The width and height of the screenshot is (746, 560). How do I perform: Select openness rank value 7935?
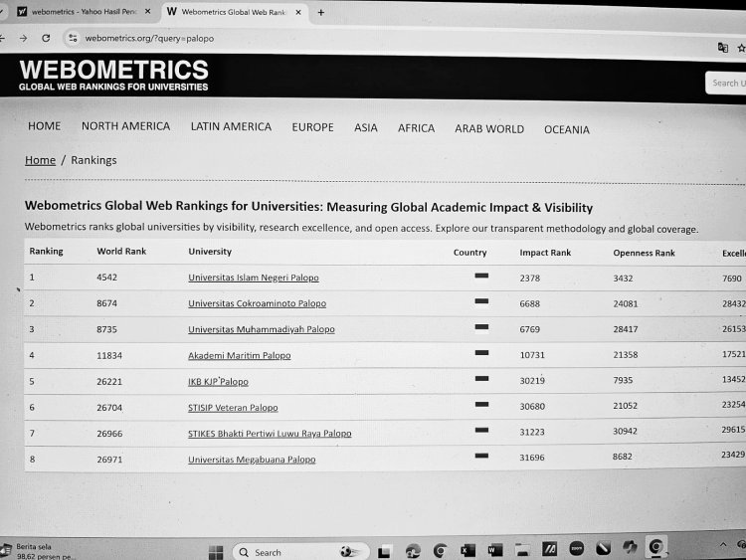click(623, 380)
